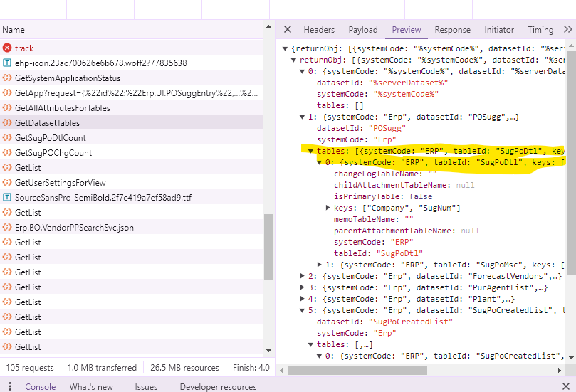Image resolution: width=576 pixels, height=392 pixels.
Task: Click the red error icon next to track
Action: click(x=7, y=48)
